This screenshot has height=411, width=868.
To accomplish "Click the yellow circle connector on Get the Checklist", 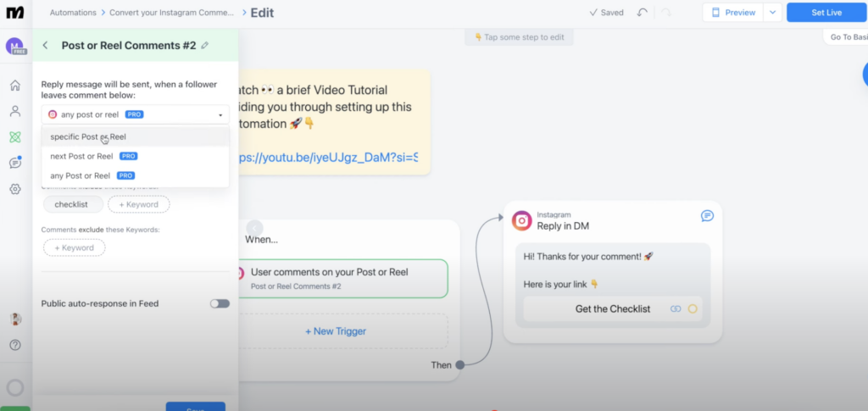I will (693, 308).
